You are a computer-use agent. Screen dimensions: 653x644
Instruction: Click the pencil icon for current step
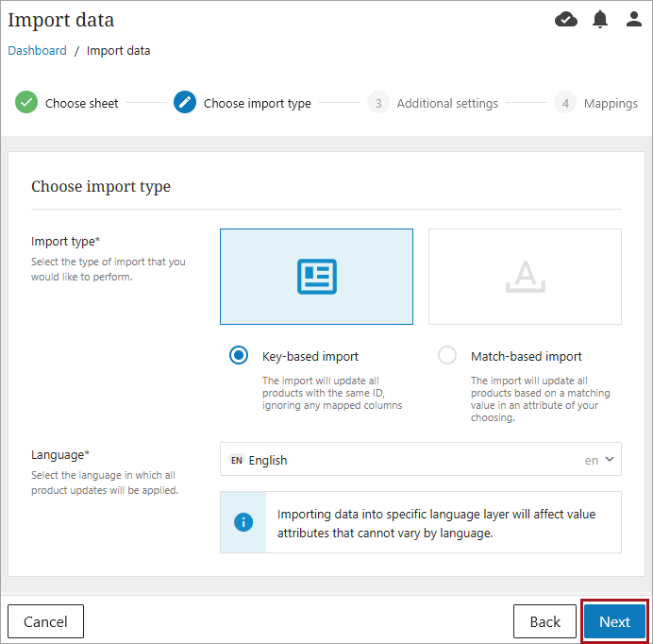point(185,103)
